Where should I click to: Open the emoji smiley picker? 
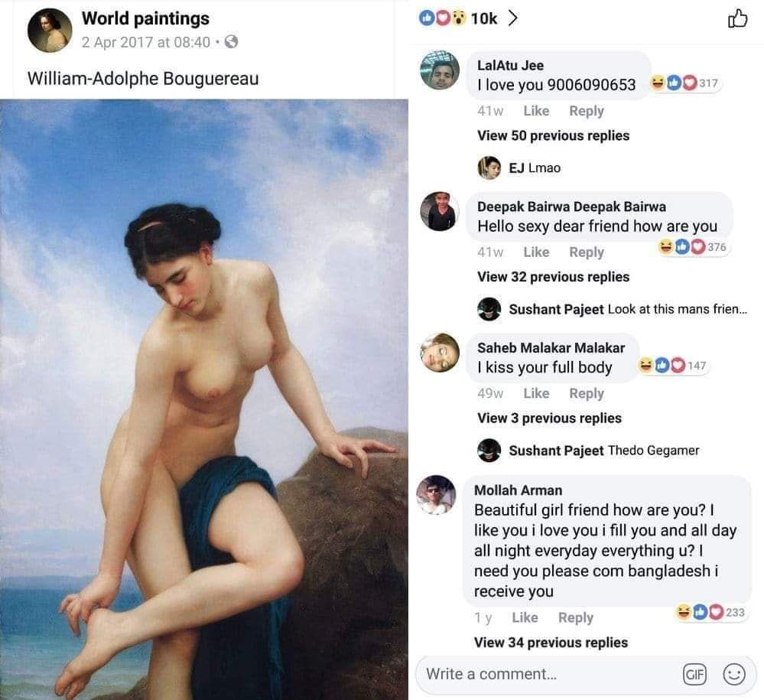pyautogui.click(x=734, y=674)
